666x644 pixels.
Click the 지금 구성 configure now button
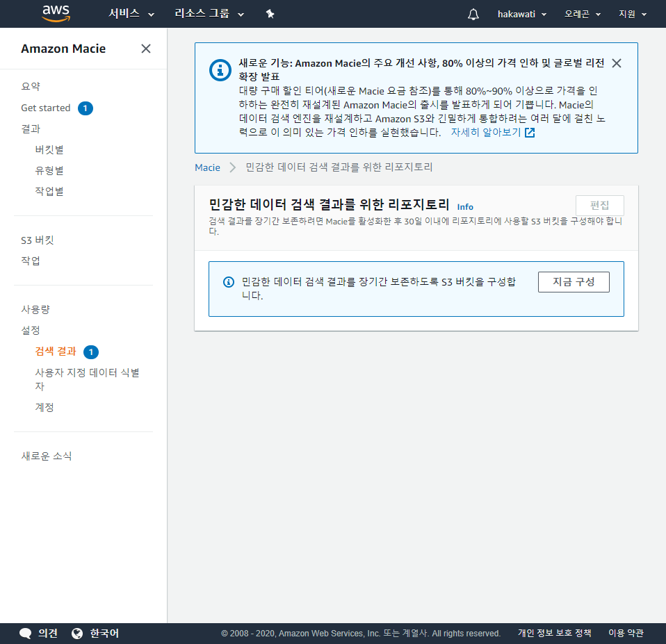(x=574, y=282)
